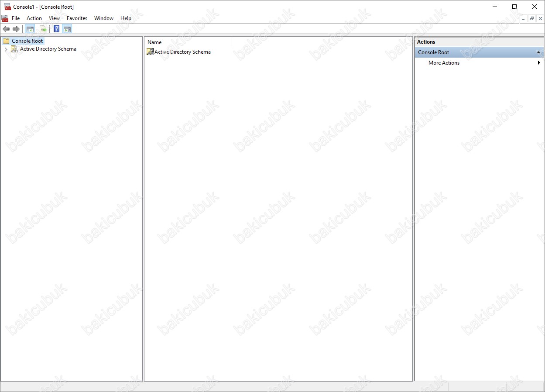Click the Console Root heading in Actions
The height and width of the screenshot is (392, 545).
coord(433,52)
